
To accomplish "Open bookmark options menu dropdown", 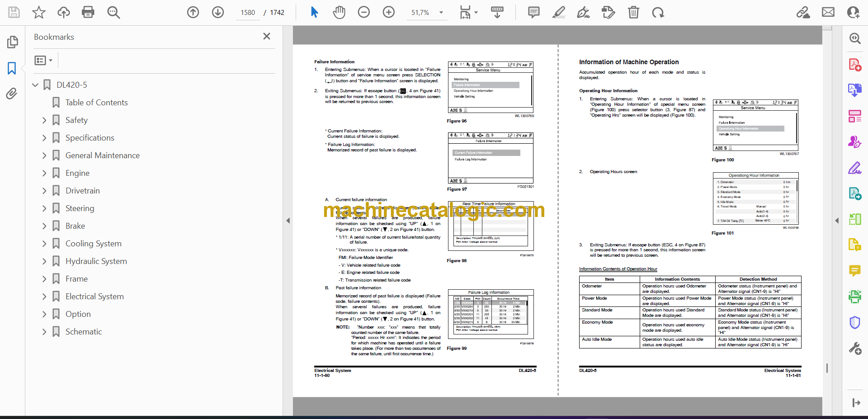I will click(x=43, y=60).
